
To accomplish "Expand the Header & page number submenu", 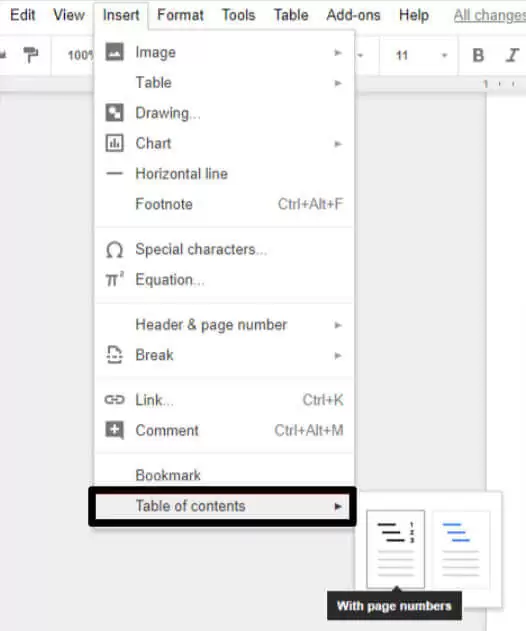I will pos(338,325).
